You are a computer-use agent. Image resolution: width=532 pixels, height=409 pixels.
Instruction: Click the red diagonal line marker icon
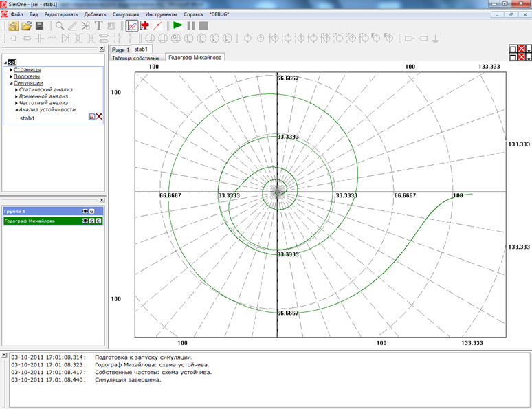[x=157, y=26]
